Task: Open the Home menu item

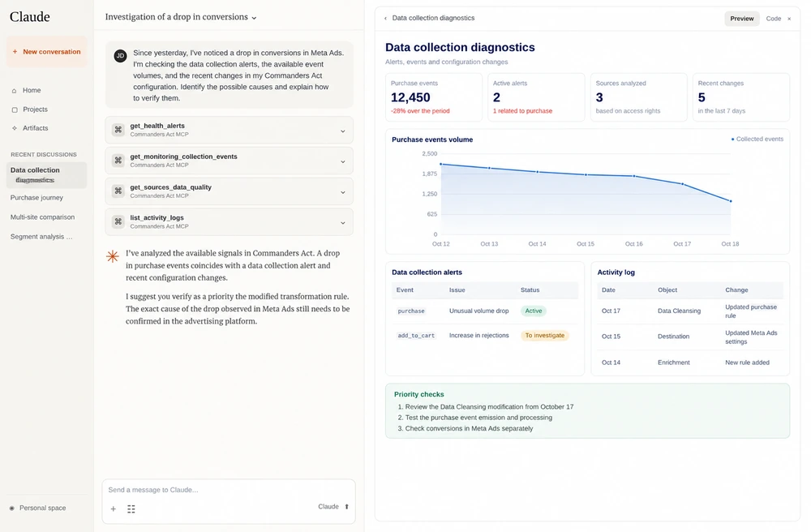Action: (x=32, y=91)
